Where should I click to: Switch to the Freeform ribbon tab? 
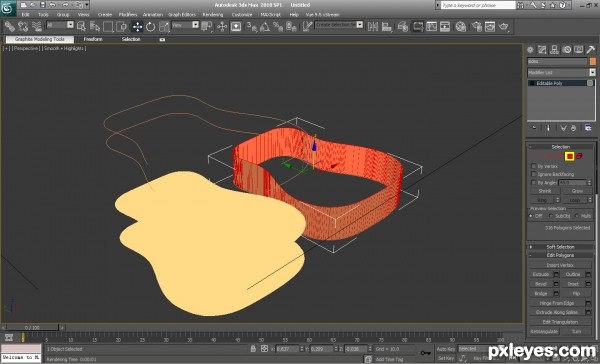(93, 39)
